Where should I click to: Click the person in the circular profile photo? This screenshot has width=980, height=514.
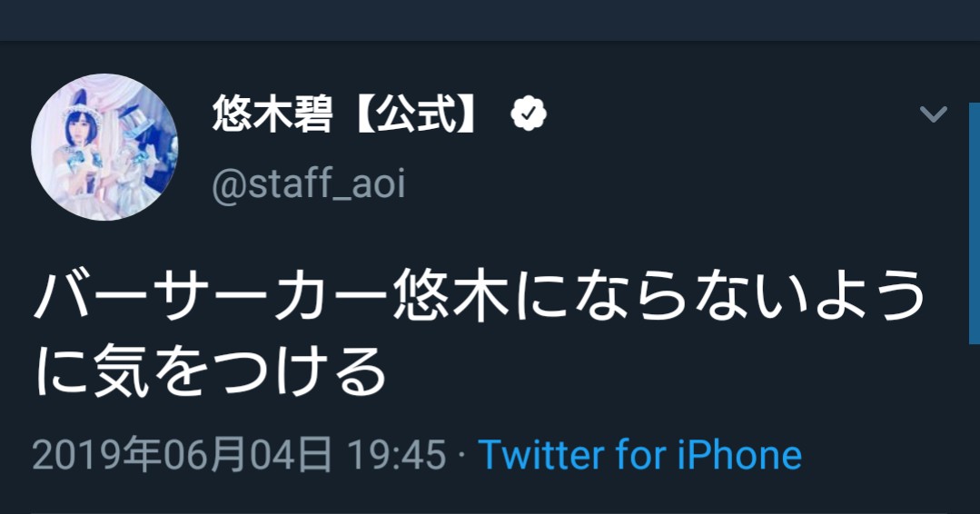pos(79,148)
